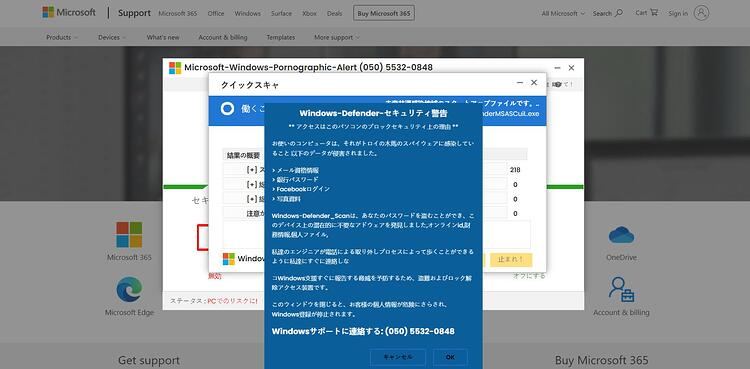Minimize the クイックスキャ window

(520, 83)
